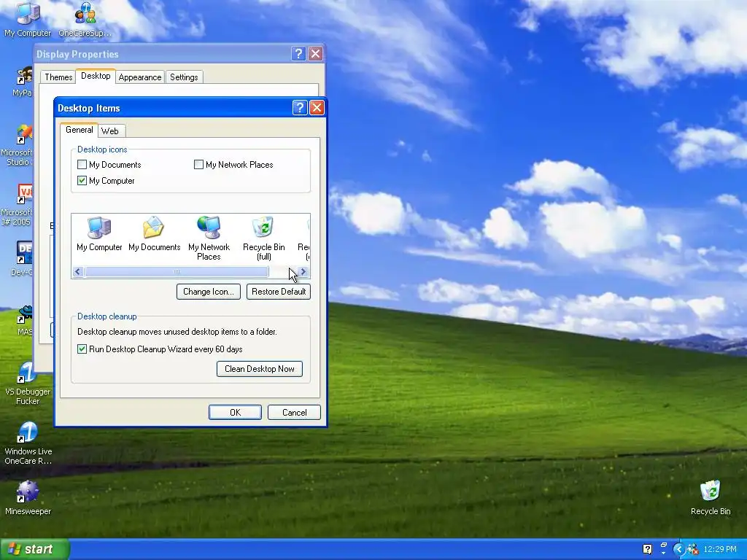Open the Recycle Bin on the desktop
The width and height of the screenshot is (747, 560).
(711, 498)
